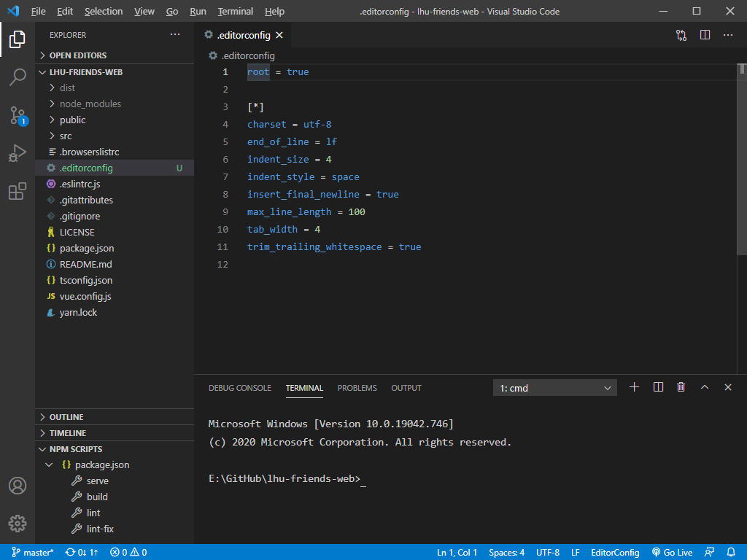Screen dimensions: 747x560
Task: Switch to the PROBLEMS tab
Action: point(357,388)
